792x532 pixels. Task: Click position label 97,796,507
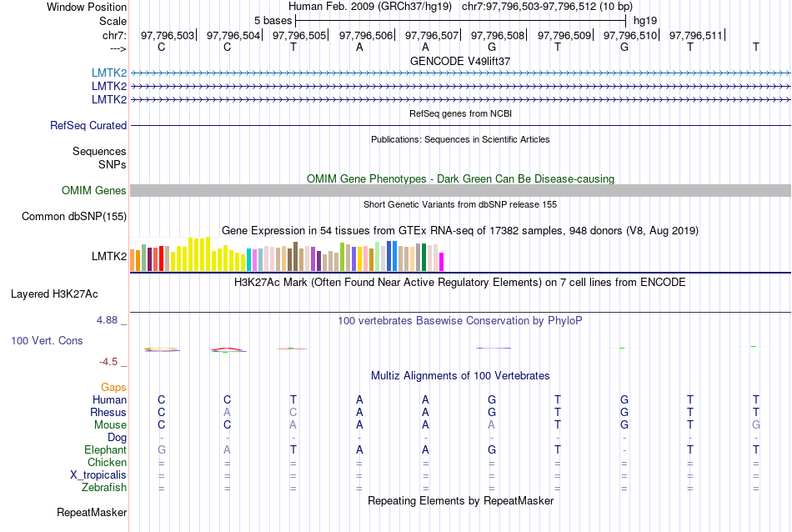click(x=432, y=35)
